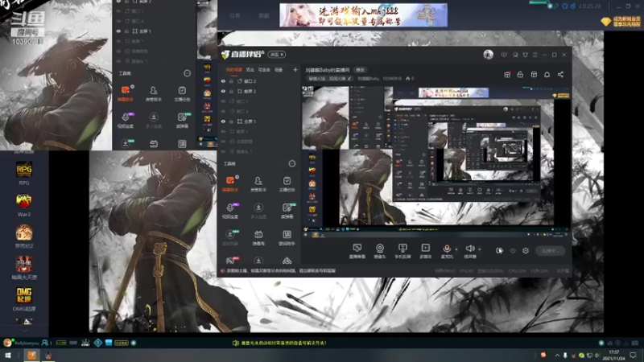The image size is (644, 362).
Task: Hide the 全屏 1 source in front window
Action: [x=224, y=121]
